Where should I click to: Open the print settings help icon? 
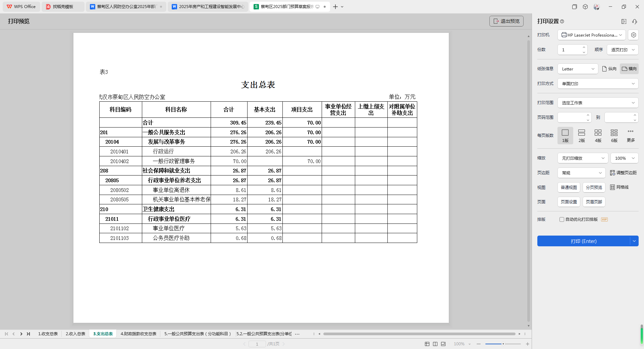tap(562, 21)
